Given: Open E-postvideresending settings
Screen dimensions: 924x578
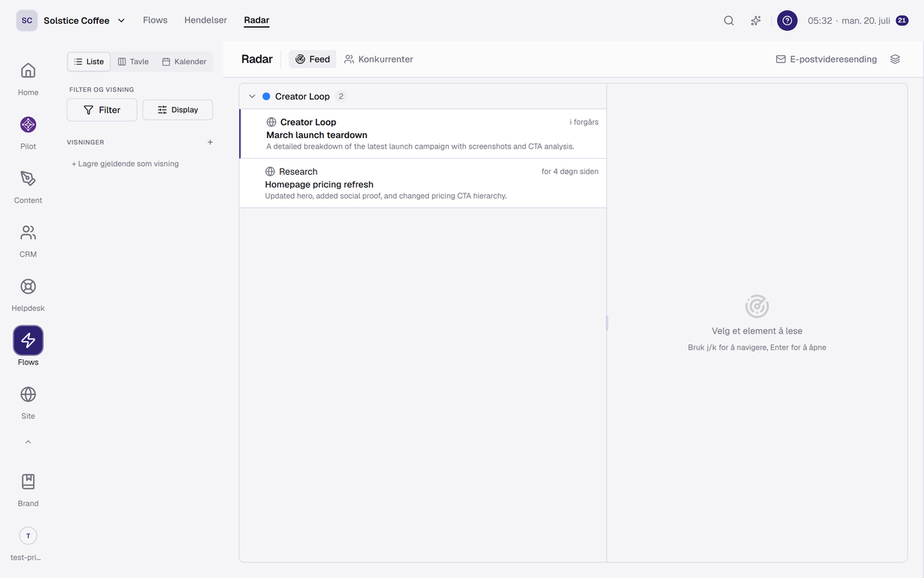Looking at the screenshot, I should point(826,59).
